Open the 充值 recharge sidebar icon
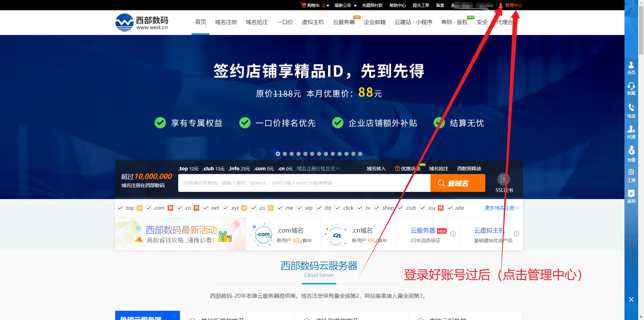644x320 pixels. pos(631,154)
